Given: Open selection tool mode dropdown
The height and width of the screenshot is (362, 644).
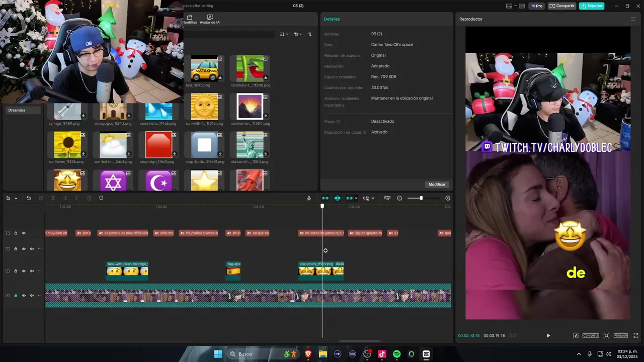Looking at the screenshot, I should click(x=16, y=198).
